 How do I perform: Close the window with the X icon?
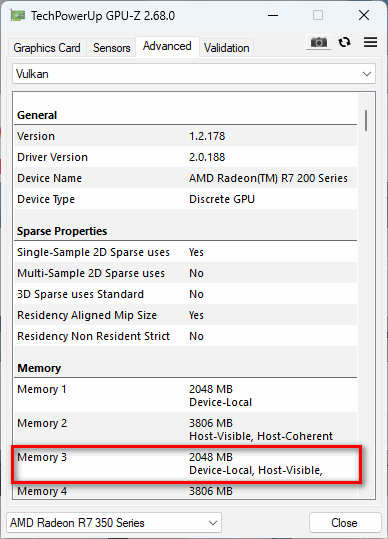364,15
